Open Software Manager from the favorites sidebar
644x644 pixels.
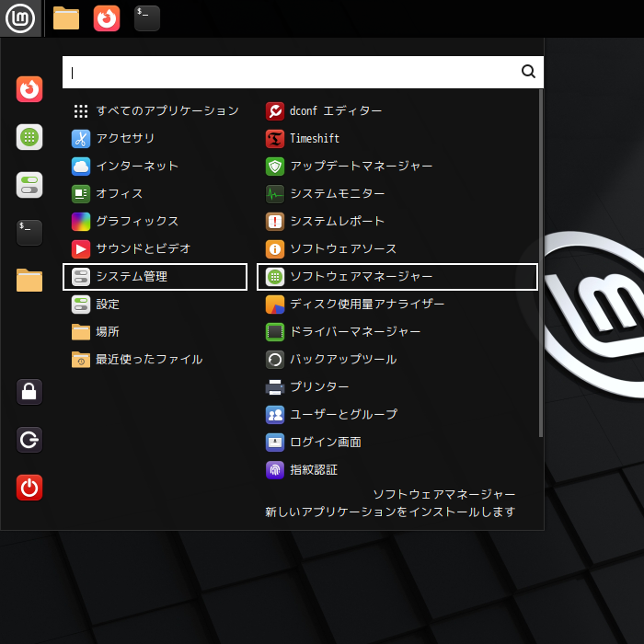pos(29,137)
